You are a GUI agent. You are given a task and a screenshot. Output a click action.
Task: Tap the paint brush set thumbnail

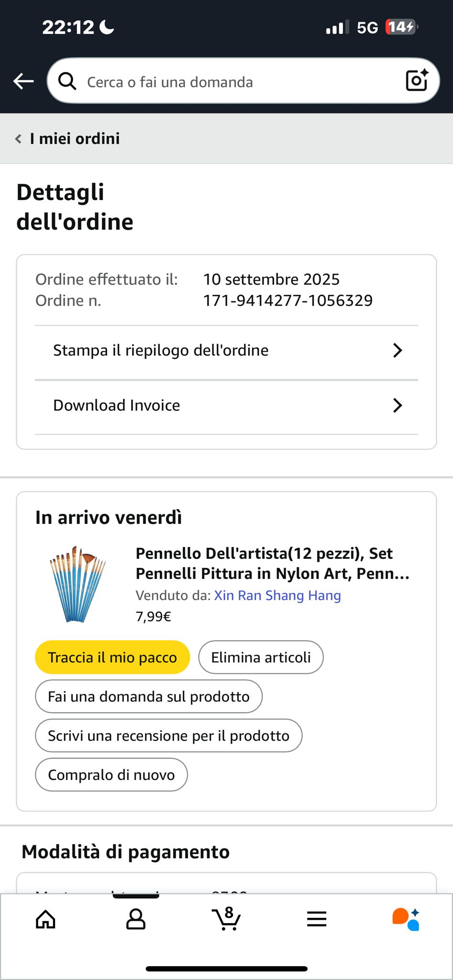[x=77, y=584]
